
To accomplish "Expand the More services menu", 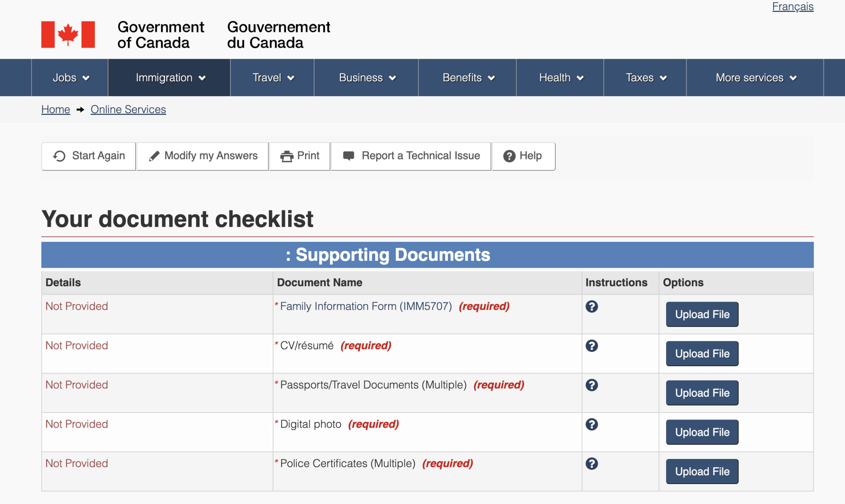I will (755, 78).
